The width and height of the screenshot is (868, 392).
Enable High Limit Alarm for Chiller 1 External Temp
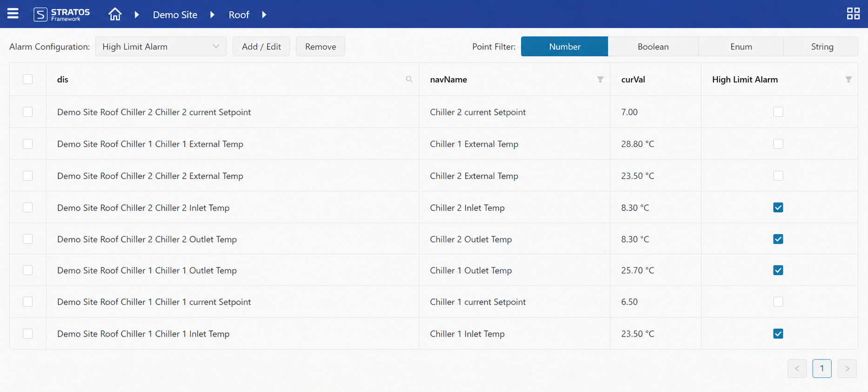(x=778, y=144)
